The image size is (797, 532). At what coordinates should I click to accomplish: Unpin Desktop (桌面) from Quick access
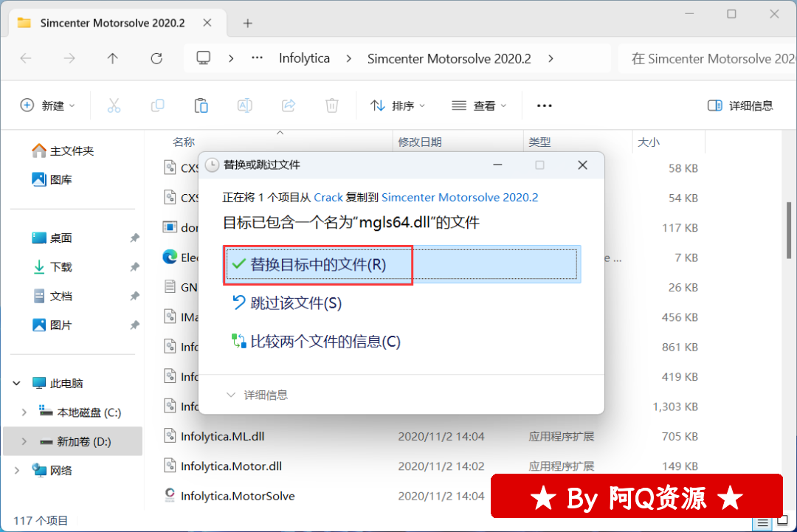tap(135, 238)
